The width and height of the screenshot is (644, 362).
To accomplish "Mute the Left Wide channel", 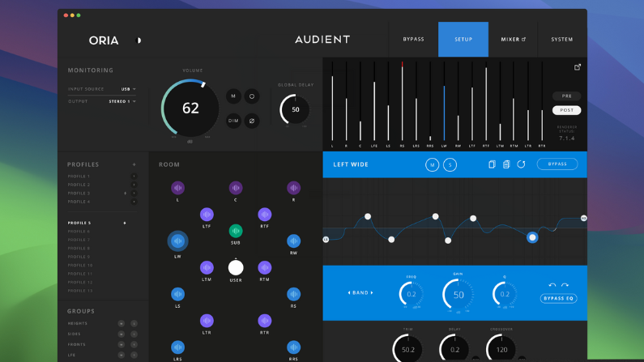I will [x=432, y=164].
